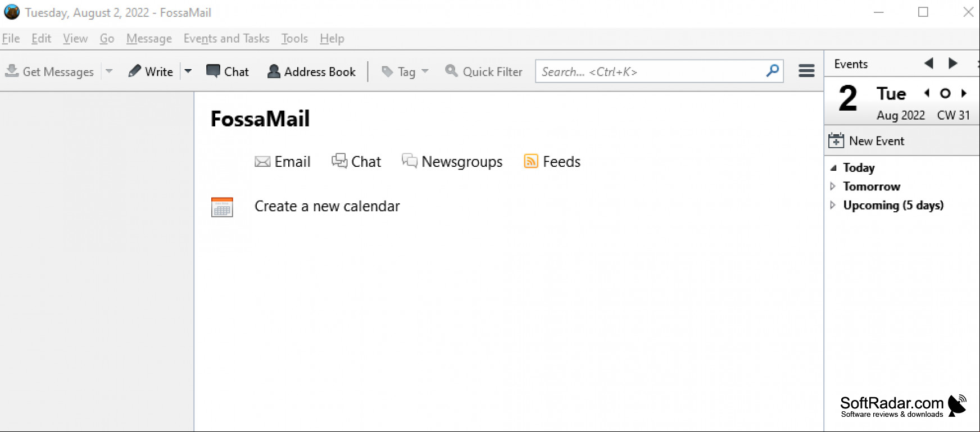Expand the Tag dropdown arrow
This screenshot has width=980, height=432.
425,71
